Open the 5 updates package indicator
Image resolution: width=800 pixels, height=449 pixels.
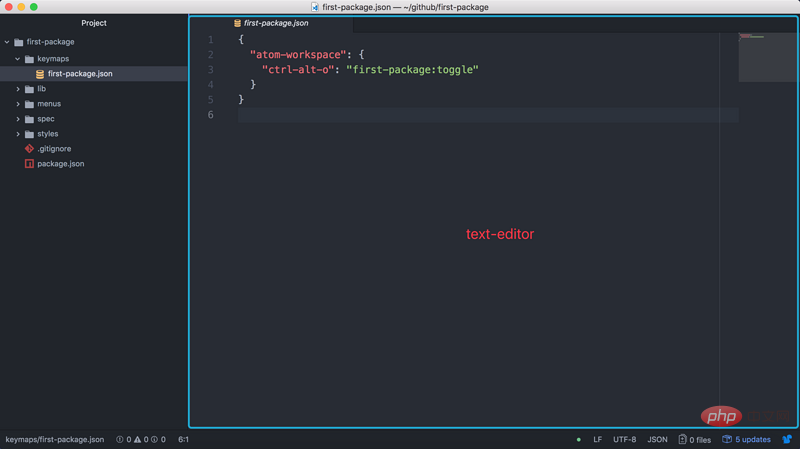[746, 439]
